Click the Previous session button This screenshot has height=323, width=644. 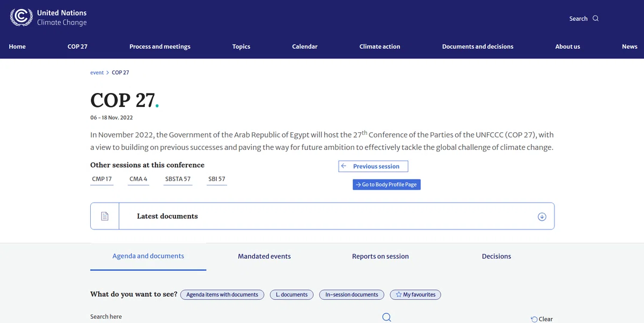[373, 167]
